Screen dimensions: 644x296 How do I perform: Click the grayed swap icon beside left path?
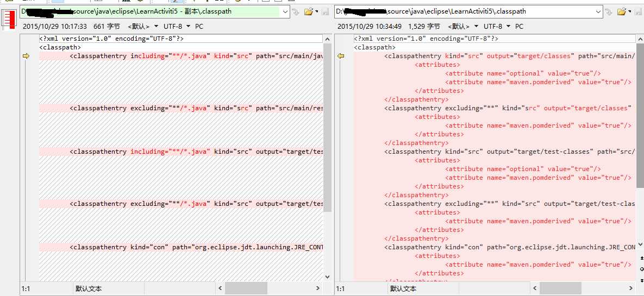click(296, 12)
